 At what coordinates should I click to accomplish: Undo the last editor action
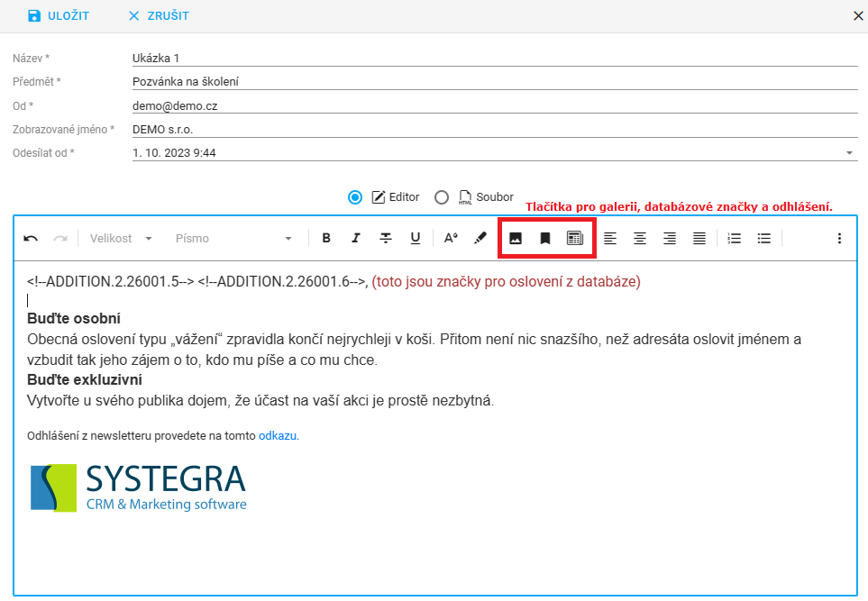31,239
